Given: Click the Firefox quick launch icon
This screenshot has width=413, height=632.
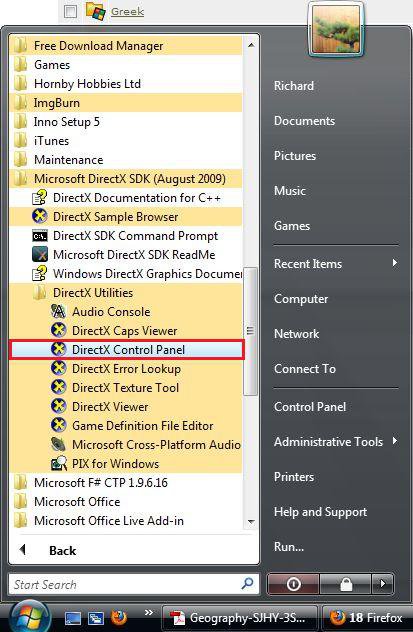Looking at the screenshot, I should click(119, 617).
